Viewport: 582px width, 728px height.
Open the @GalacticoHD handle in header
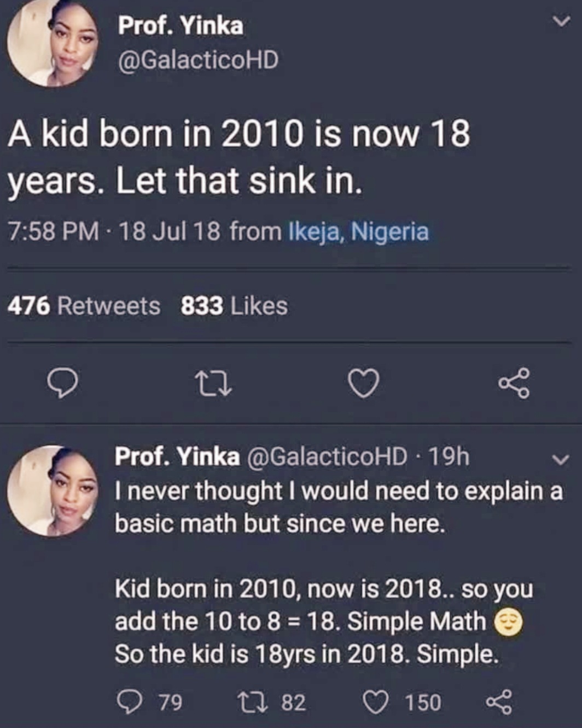[198, 60]
